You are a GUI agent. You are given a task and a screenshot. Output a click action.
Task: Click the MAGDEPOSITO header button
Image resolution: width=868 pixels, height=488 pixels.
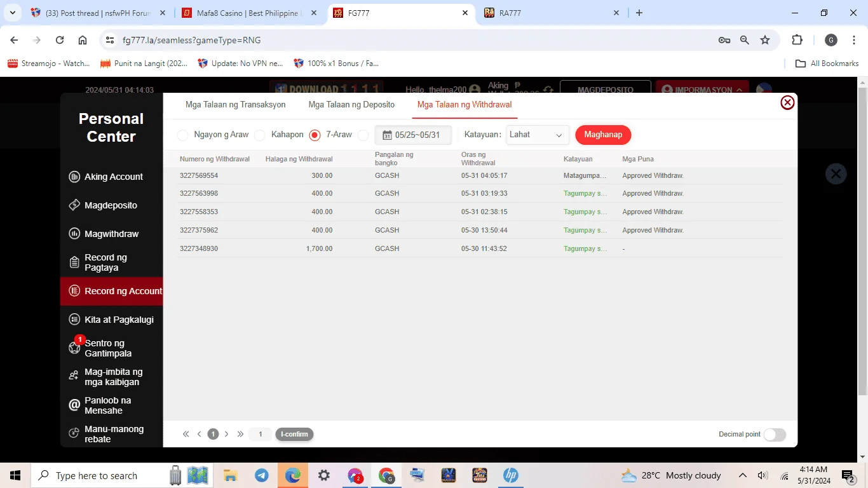click(x=606, y=90)
